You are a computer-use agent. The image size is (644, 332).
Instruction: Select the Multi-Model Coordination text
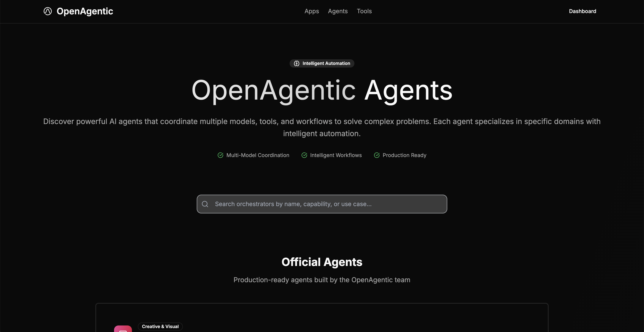pyautogui.click(x=258, y=155)
